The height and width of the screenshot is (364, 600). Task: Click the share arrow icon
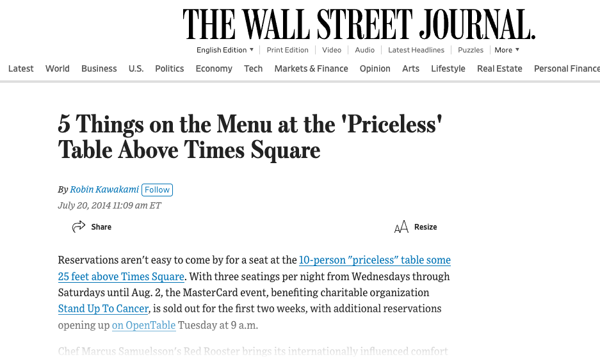pyautogui.click(x=79, y=226)
